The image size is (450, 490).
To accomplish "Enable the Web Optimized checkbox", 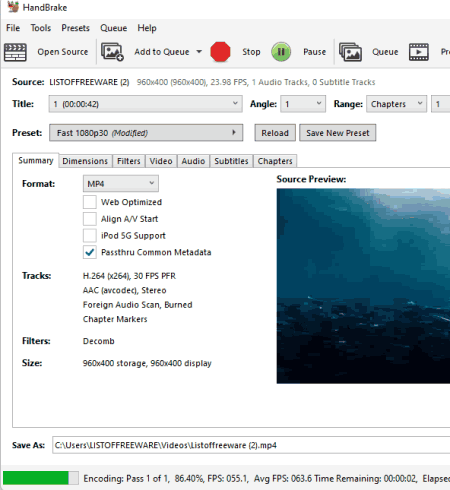I will [90, 202].
